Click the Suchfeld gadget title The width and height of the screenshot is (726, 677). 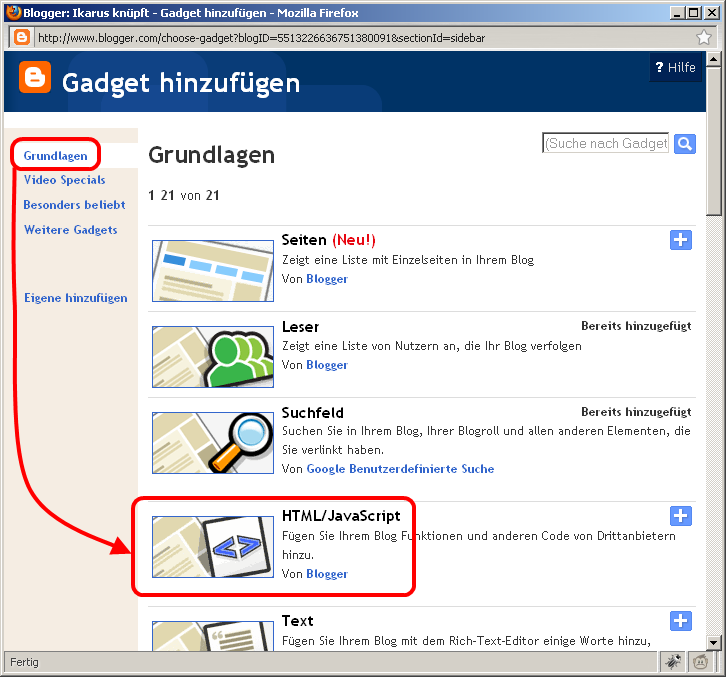tap(313, 413)
